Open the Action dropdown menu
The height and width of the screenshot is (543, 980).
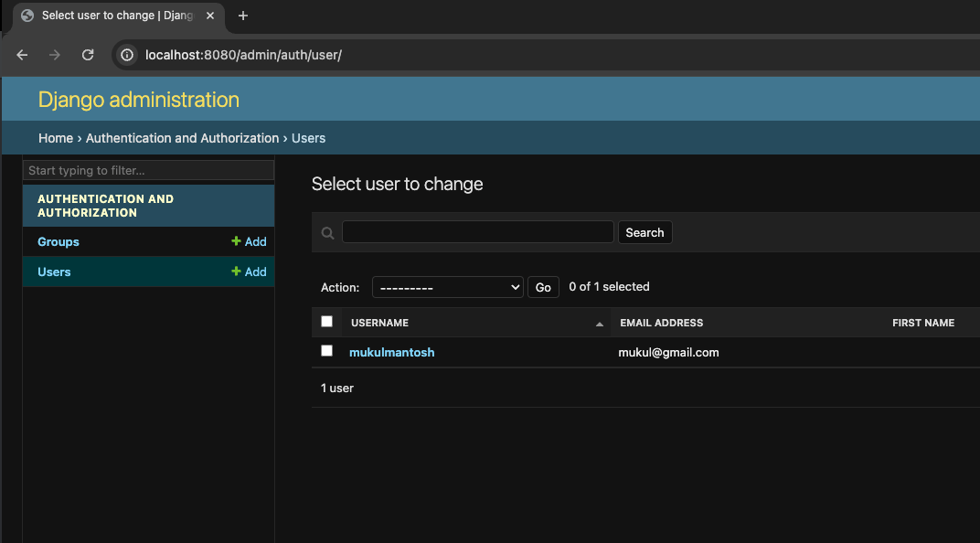tap(447, 287)
